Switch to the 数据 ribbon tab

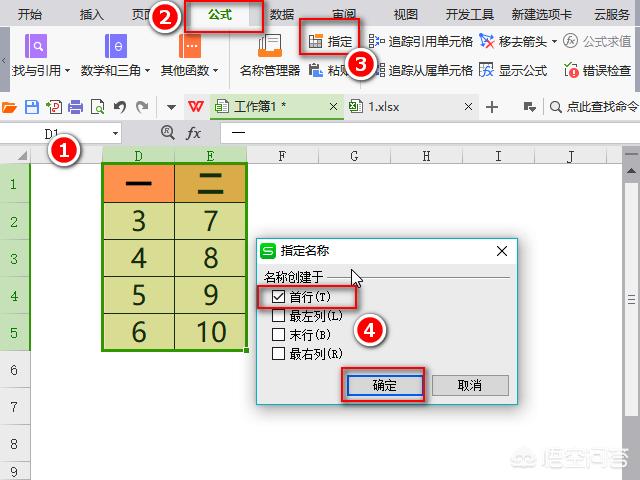point(282,14)
